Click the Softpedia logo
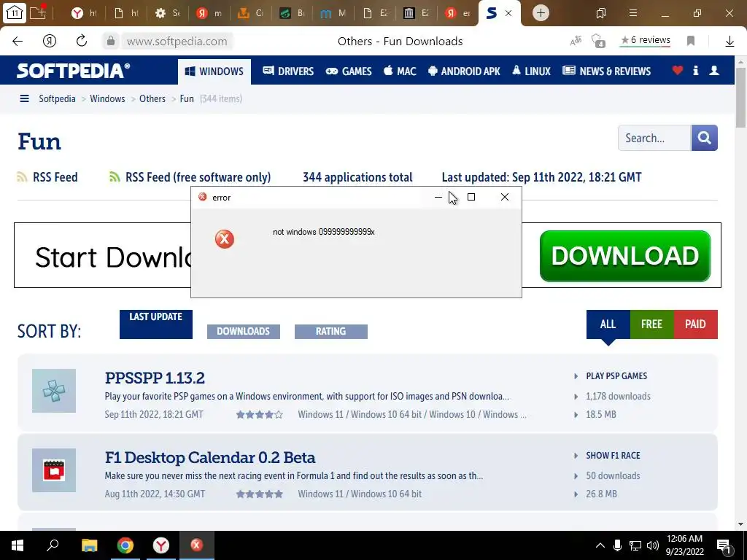 [x=73, y=71]
